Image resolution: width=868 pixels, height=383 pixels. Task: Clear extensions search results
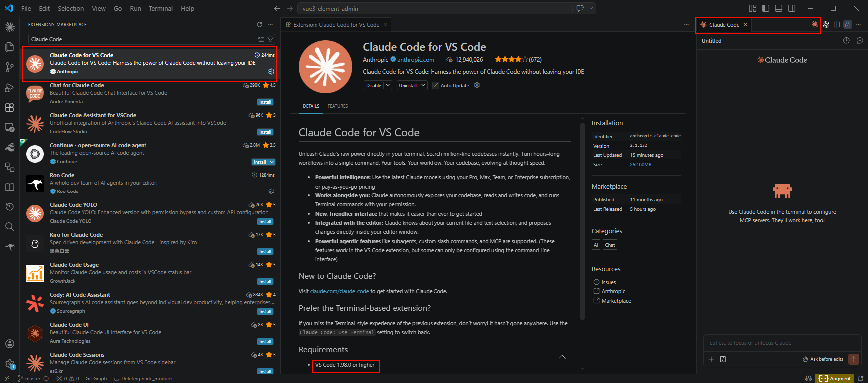[x=261, y=39]
